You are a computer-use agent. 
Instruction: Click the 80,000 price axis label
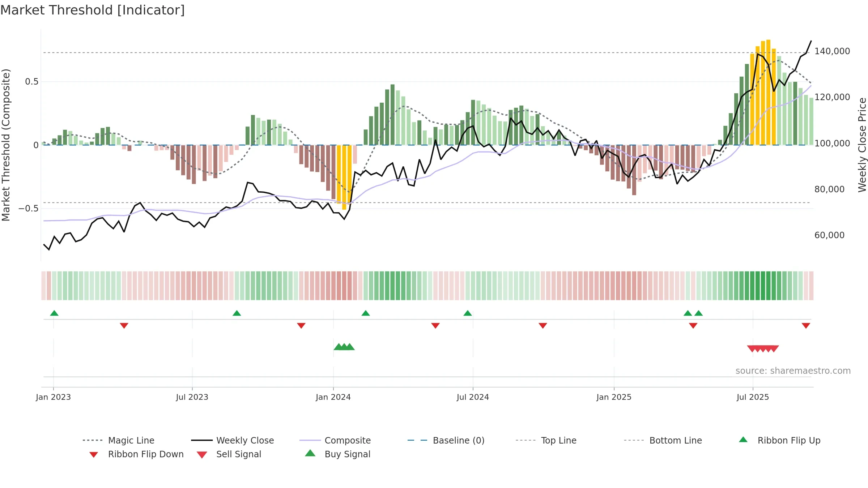point(829,189)
